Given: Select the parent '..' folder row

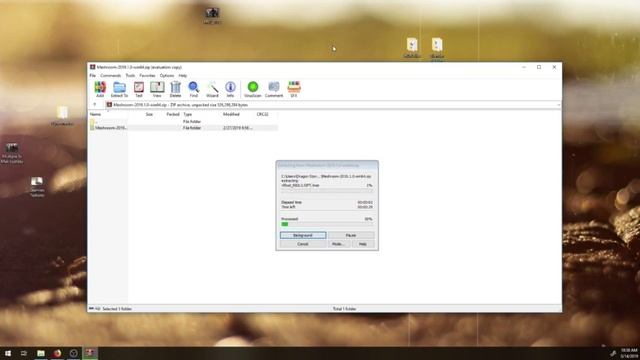Looking at the screenshot, I should (183, 122).
